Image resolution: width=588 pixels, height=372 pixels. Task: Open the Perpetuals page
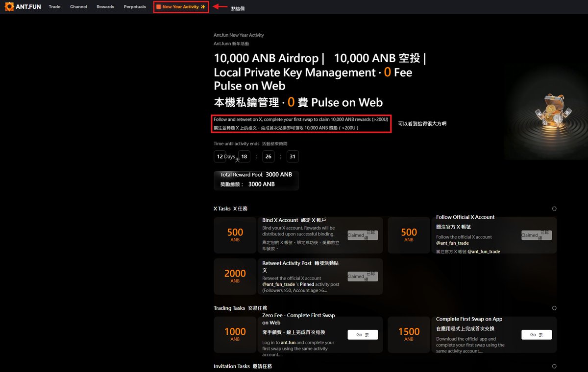(135, 7)
